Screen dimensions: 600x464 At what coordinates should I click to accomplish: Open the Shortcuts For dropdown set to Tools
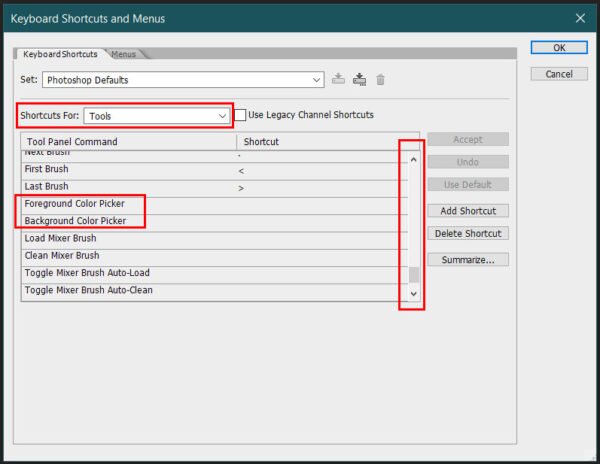[157, 116]
